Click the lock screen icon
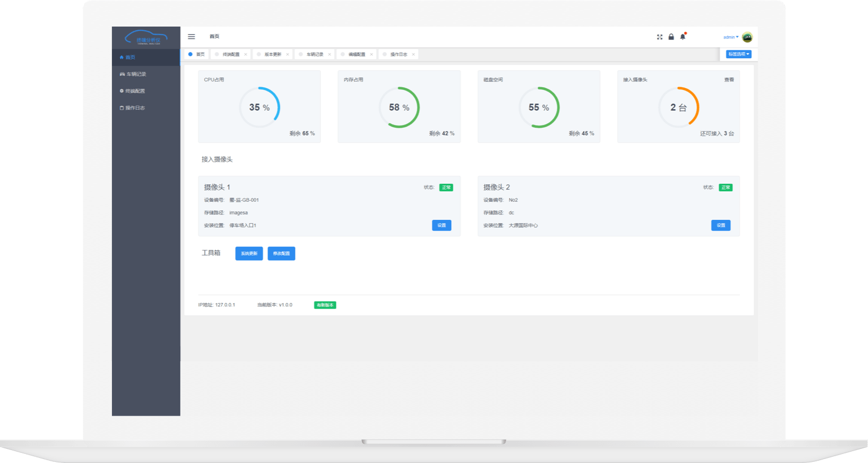 671,37
